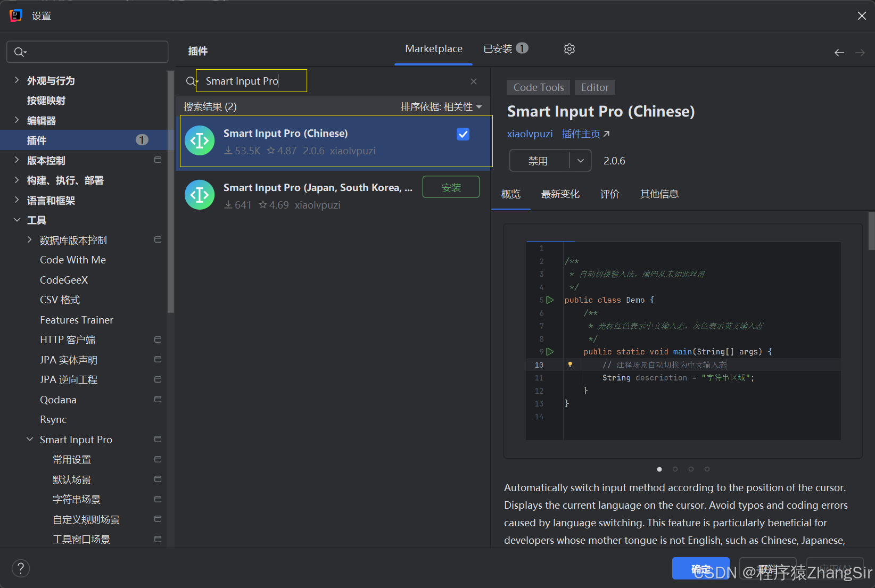The height and width of the screenshot is (588, 875).
Task: Click the Smart Input Pro (Chinese) plugin logo
Action: tap(200, 140)
